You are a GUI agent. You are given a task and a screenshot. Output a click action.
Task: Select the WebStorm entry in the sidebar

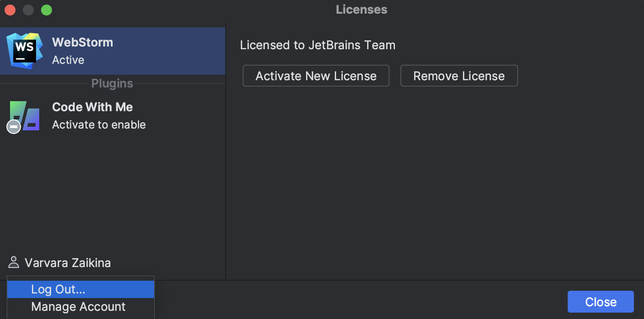(x=113, y=50)
